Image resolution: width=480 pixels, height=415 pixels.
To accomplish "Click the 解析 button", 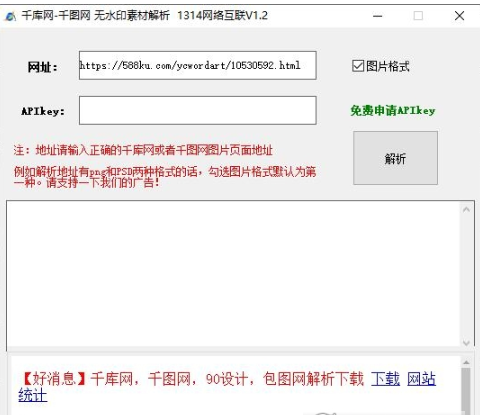I will coord(395,158).
